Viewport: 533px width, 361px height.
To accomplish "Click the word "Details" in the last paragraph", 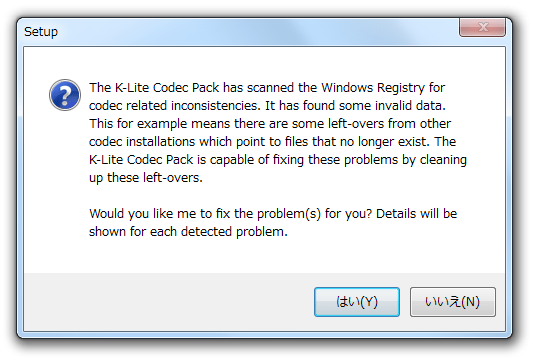I will pos(396,214).
